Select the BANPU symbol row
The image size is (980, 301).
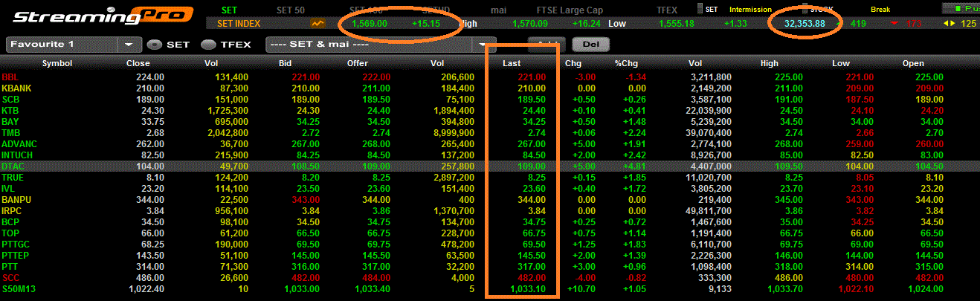[x=490, y=200]
